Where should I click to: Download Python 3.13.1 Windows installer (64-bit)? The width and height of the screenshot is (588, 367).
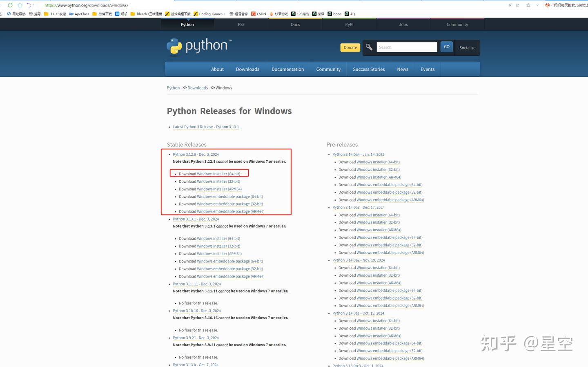coord(218,239)
